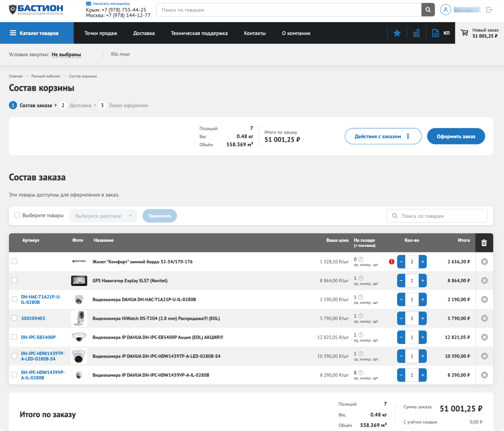Open the Выберите действие dropdown

(103, 216)
